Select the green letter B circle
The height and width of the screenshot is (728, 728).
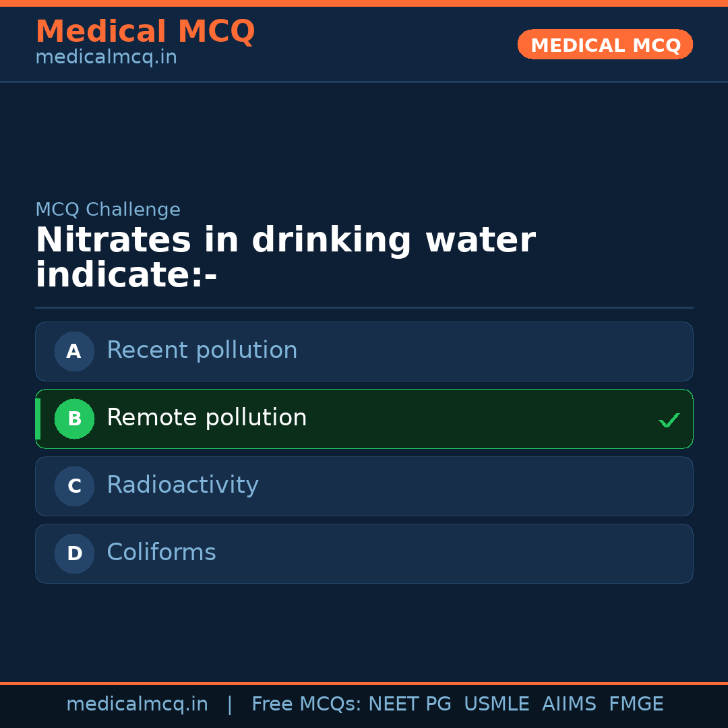pyautogui.click(x=74, y=419)
